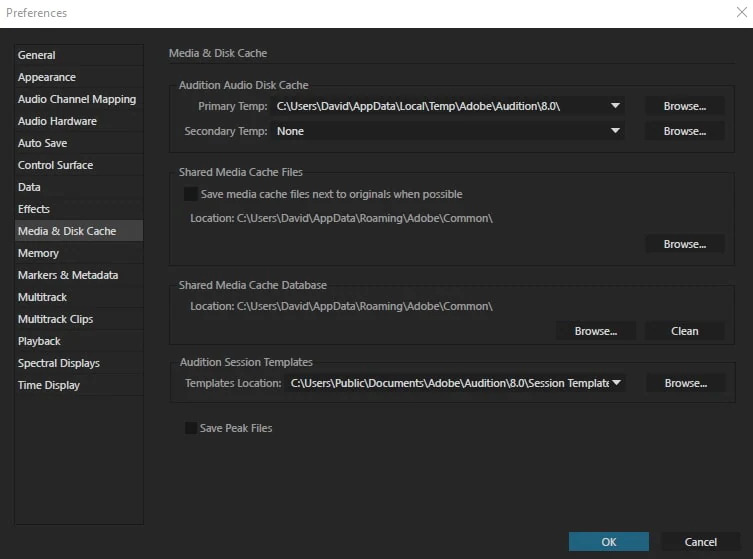Open Spectral Displays settings
The image size is (753, 559).
(79, 363)
